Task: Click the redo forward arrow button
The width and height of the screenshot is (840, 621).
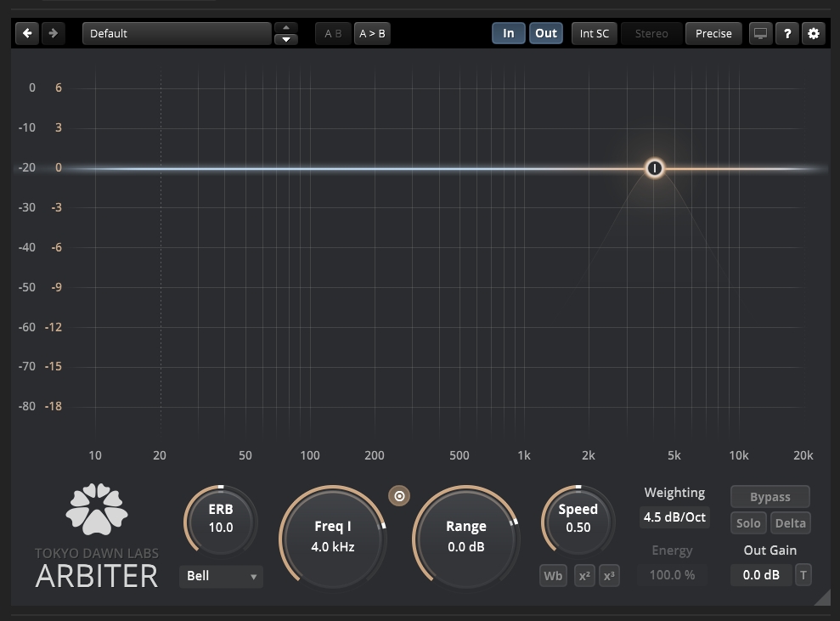Action: [53, 33]
